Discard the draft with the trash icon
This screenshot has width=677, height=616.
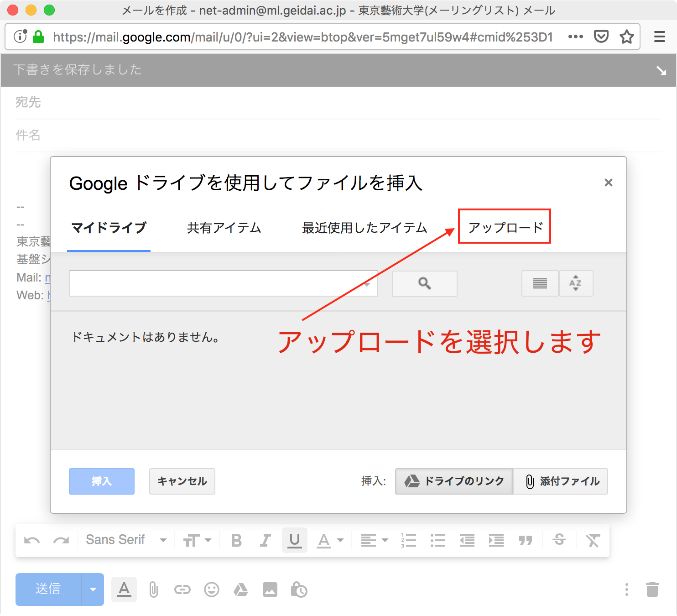[x=653, y=589]
